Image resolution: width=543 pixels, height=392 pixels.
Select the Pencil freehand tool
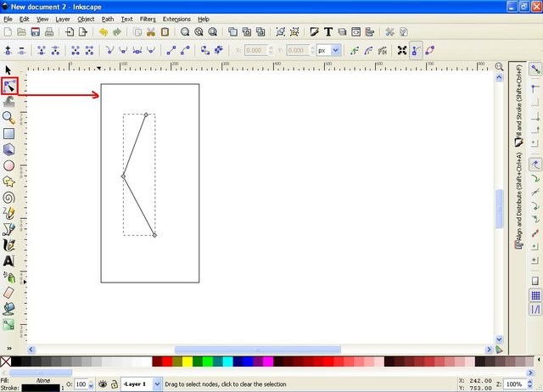pyautogui.click(x=8, y=213)
